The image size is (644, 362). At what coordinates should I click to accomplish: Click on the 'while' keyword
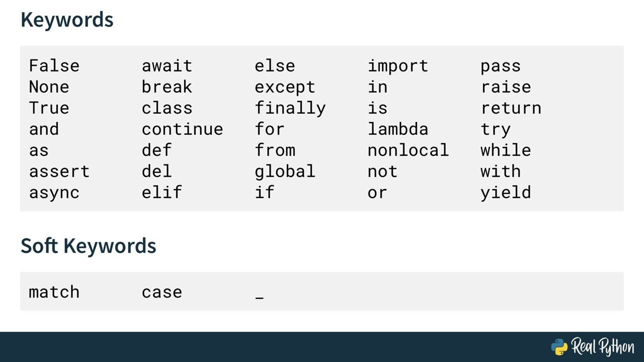[505, 150]
